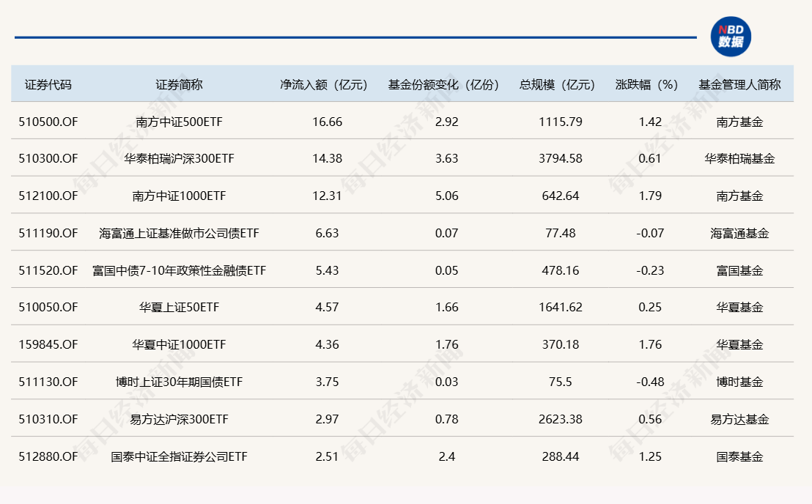Screen dimensions: 812x504
Task: Click the 基金管理人简称 column header
Action: tap(739, 84)
